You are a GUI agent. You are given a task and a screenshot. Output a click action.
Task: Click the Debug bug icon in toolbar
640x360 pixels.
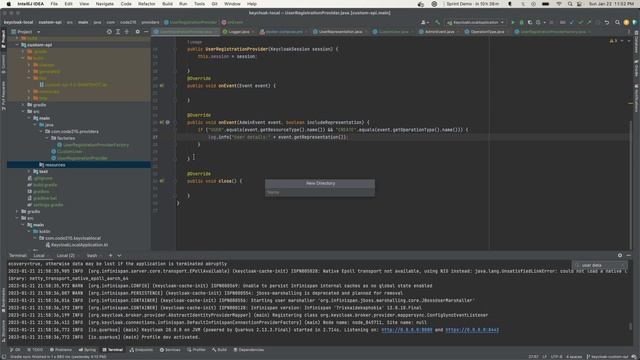tap(521, 22)
